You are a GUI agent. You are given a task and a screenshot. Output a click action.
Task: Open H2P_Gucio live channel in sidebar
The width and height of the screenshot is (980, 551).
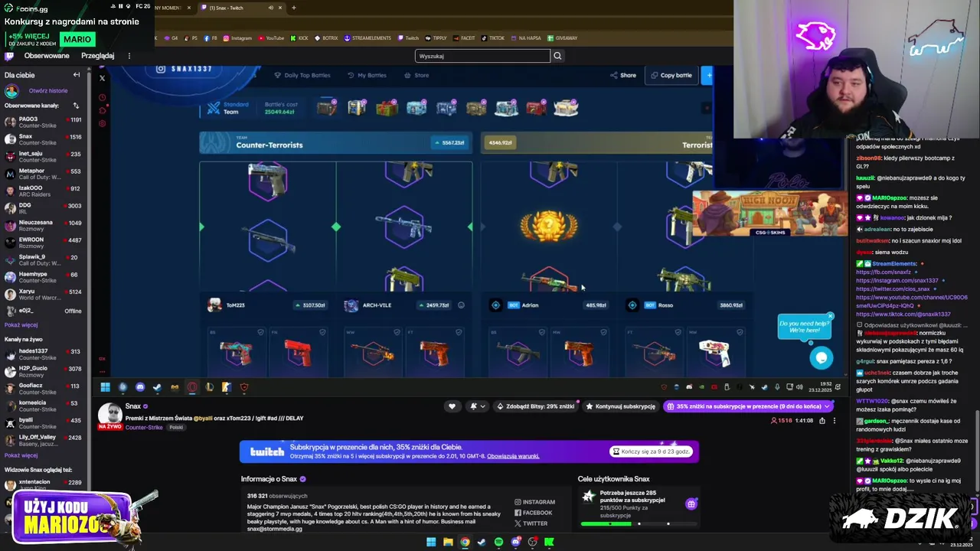pyautogui.click(x=42, y=371)
